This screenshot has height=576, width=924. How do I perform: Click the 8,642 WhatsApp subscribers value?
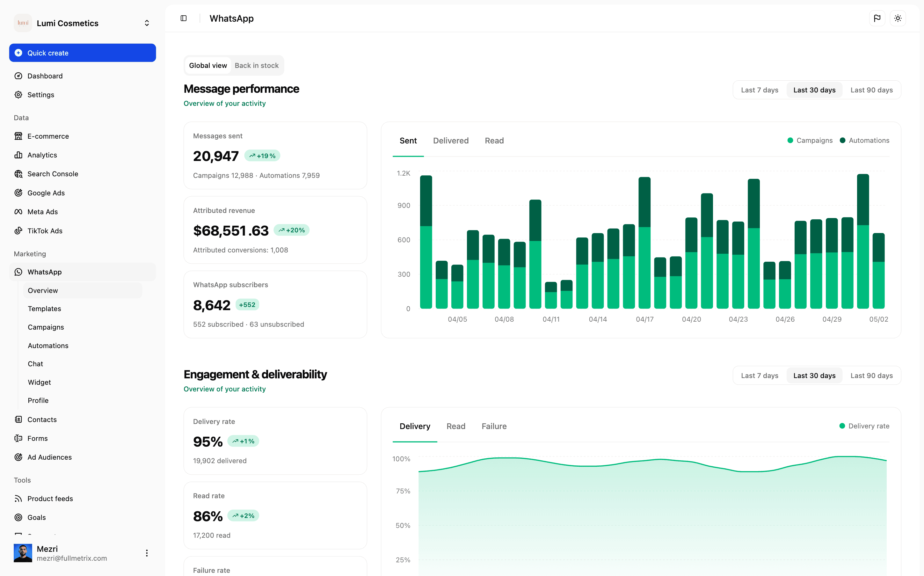(x=212, y=305)
